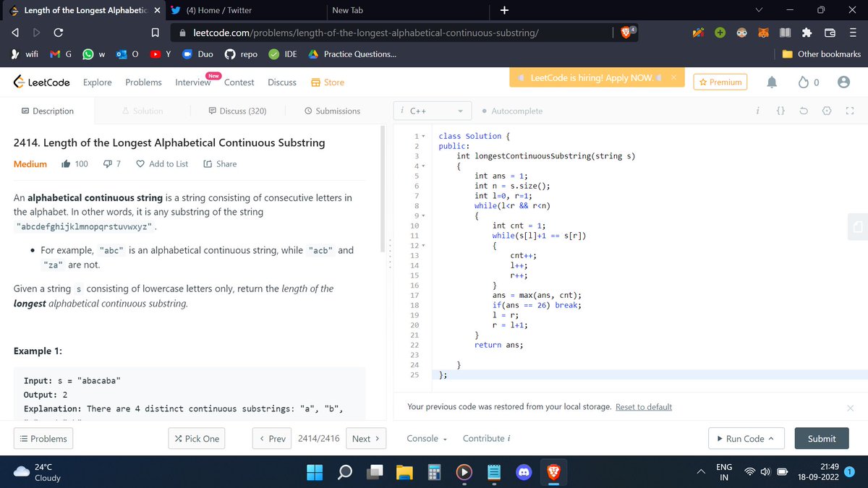Open taskbar search magnifier
Image resolution: width=868 pixels, height=488 pixels.
click(345, 472)
